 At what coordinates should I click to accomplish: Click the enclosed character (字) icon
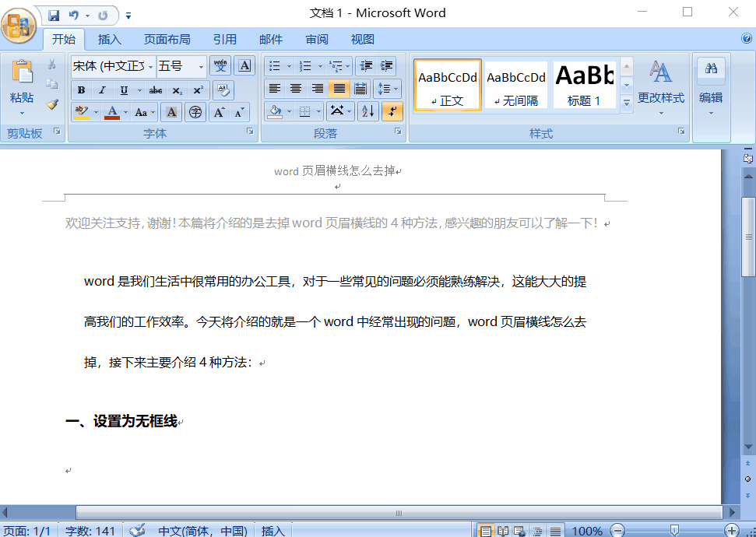(x=195, y=112)
